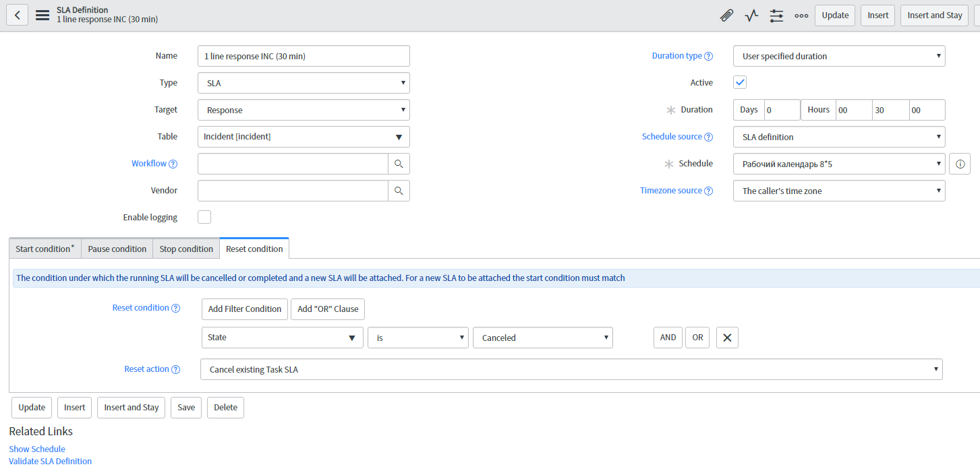
Task: Click the Workflow label link
Action: click(149, 164)
